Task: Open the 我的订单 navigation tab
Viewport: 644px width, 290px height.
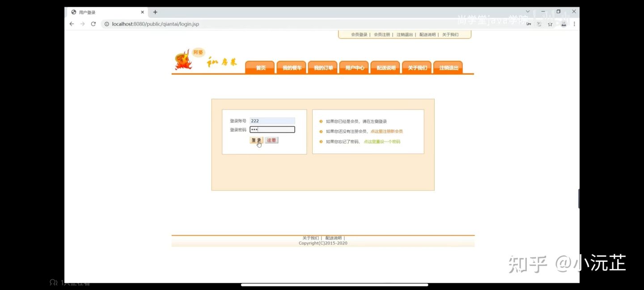Action: 323,68
